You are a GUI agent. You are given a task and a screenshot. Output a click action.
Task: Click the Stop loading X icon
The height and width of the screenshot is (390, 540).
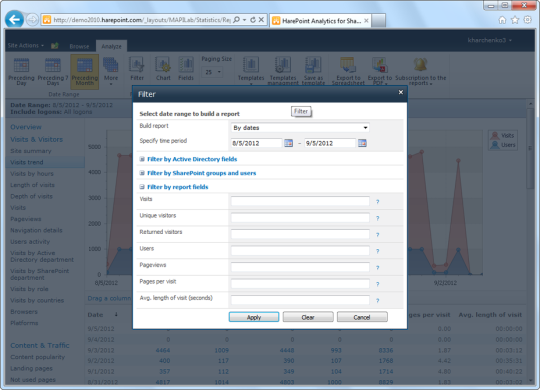(261, 20)
